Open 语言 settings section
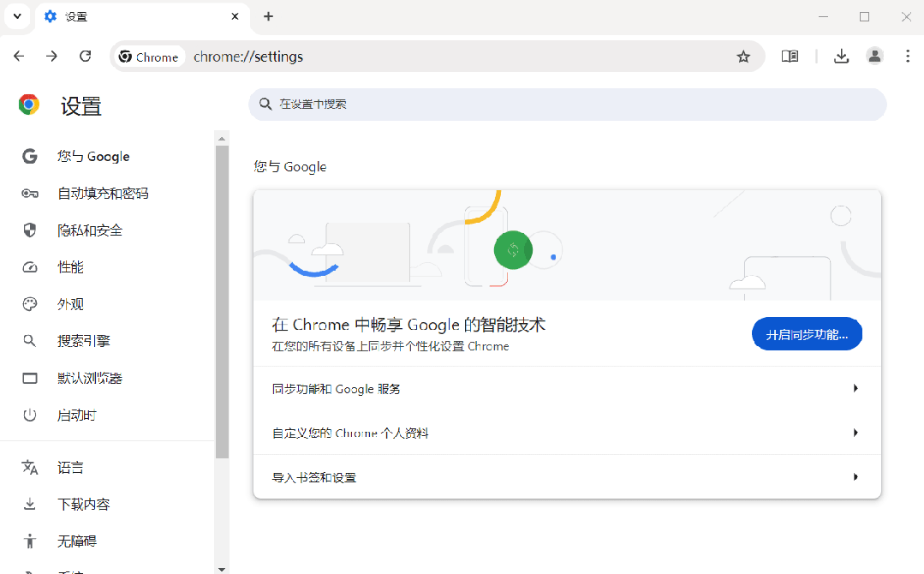924x574 pixels. click(x=107, y=467)
